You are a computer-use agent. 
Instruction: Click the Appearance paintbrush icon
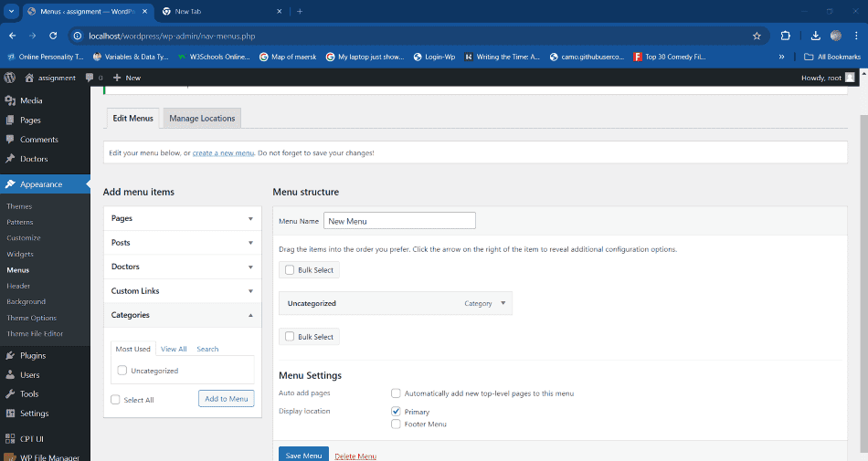point(10,184)
